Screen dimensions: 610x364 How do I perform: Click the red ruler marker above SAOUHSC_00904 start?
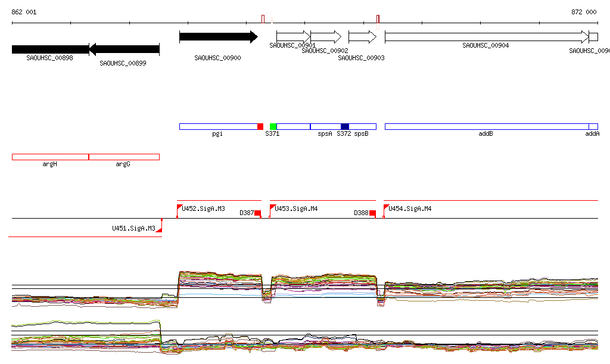[378, 19]
